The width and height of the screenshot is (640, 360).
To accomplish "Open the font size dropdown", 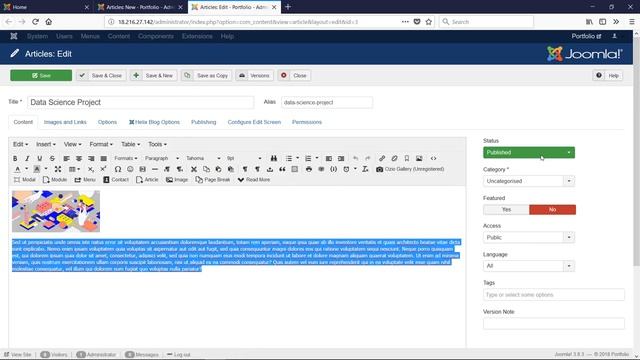I will tap(244, 158).
